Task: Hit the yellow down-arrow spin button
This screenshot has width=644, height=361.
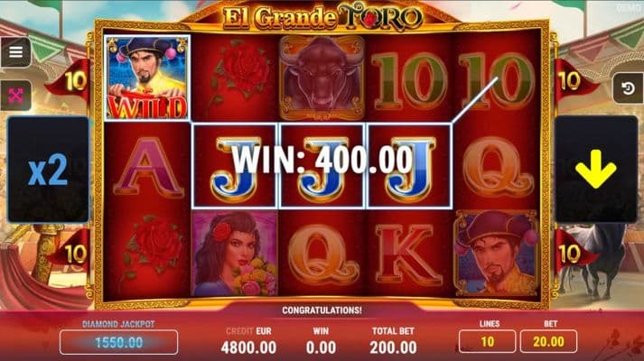Action: (596, 169)
